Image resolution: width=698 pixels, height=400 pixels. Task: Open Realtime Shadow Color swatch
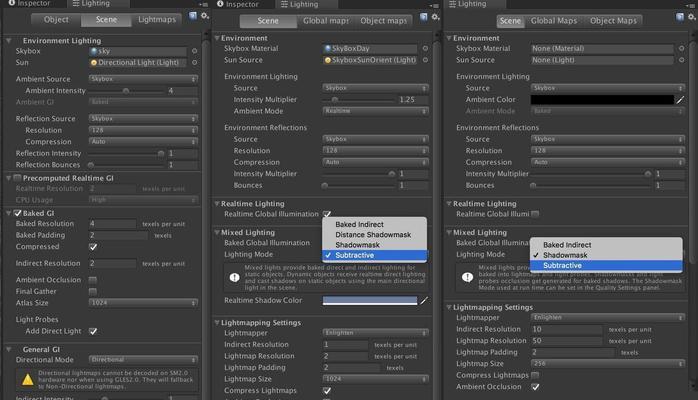click(x=370, y=301)
